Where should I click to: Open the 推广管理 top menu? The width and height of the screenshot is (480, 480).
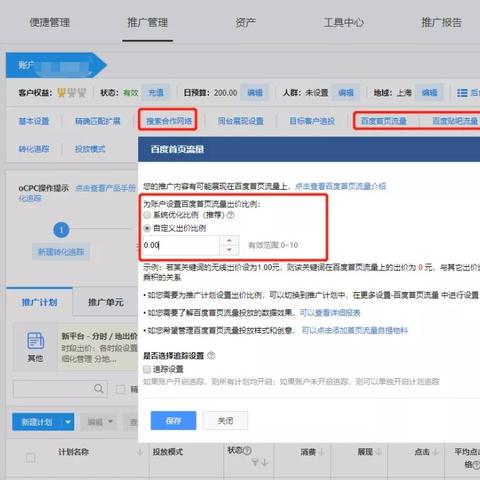pyautogui.click(x=147, y=23)
